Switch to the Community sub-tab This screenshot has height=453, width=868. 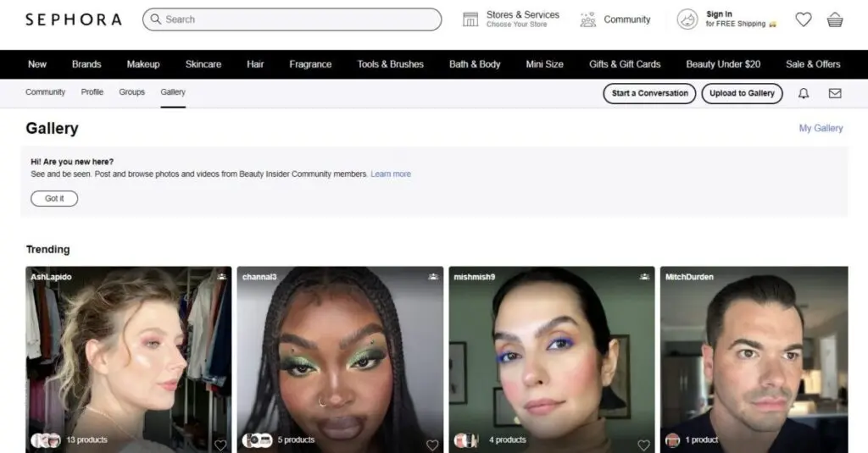pyautogui.click(x=46, y=91)
